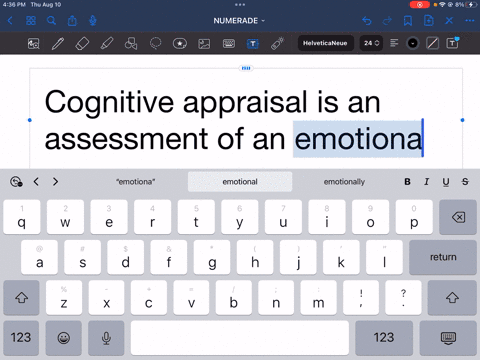Tap the "m" key

click(318, 298)
